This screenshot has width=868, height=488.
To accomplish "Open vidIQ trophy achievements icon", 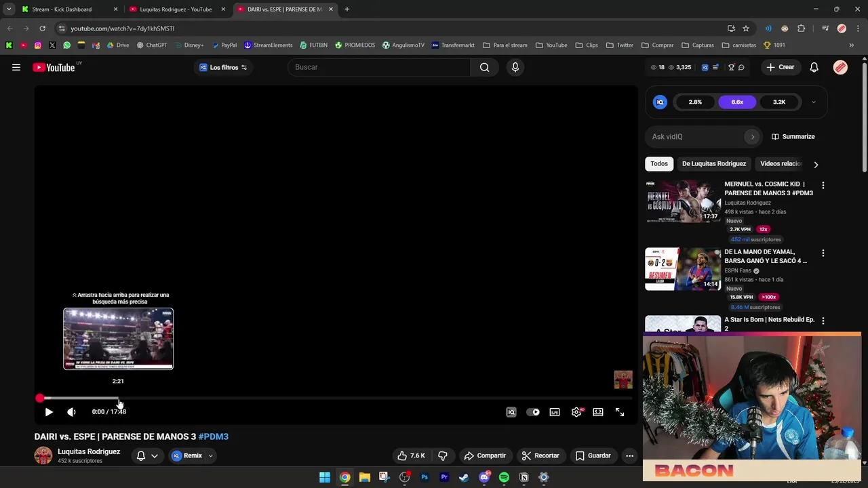I will [x=731, y=67].
